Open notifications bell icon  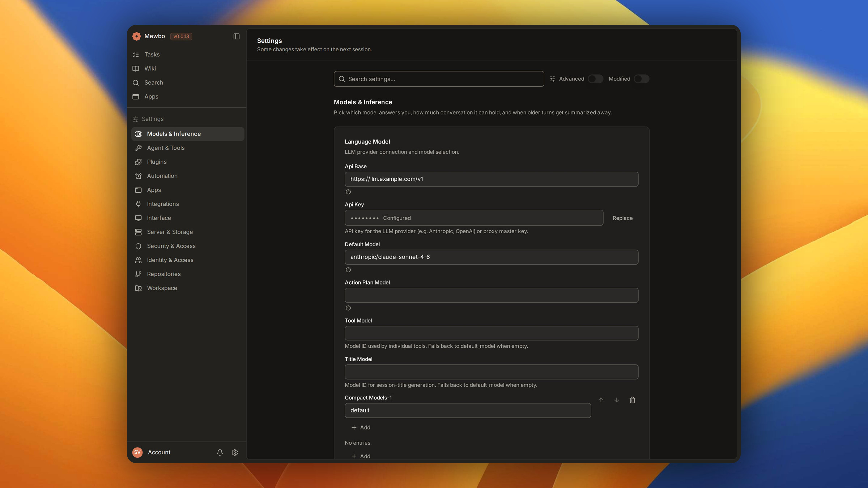(x=220, y=453)
